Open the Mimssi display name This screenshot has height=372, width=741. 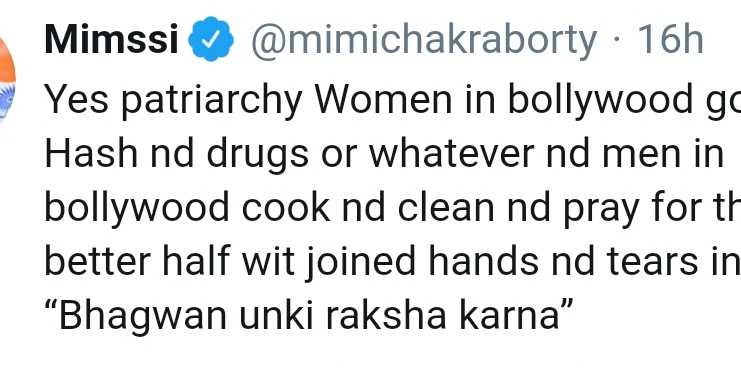coord(112,40)
